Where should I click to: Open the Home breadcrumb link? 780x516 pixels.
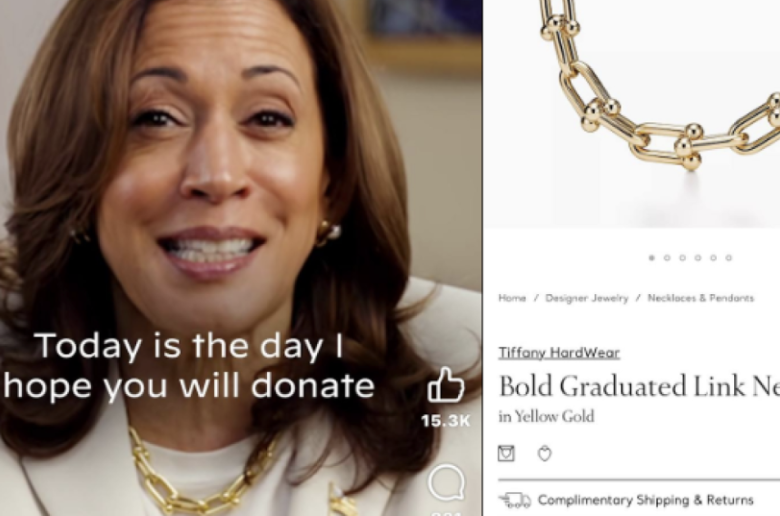pos(512,298)
